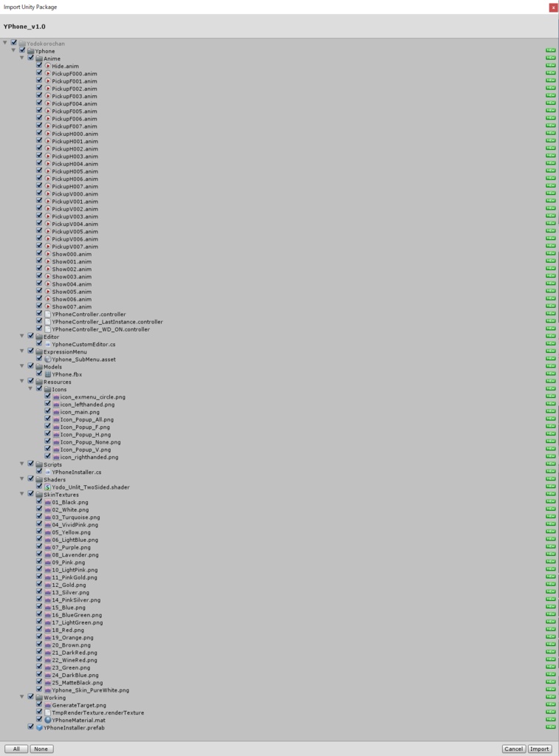Deselect everything with None button

click(41, 749)
